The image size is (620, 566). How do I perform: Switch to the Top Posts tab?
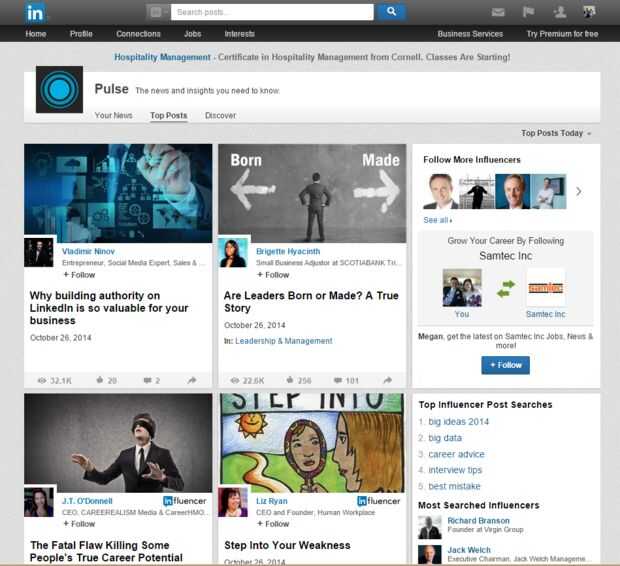click(168, 115)
